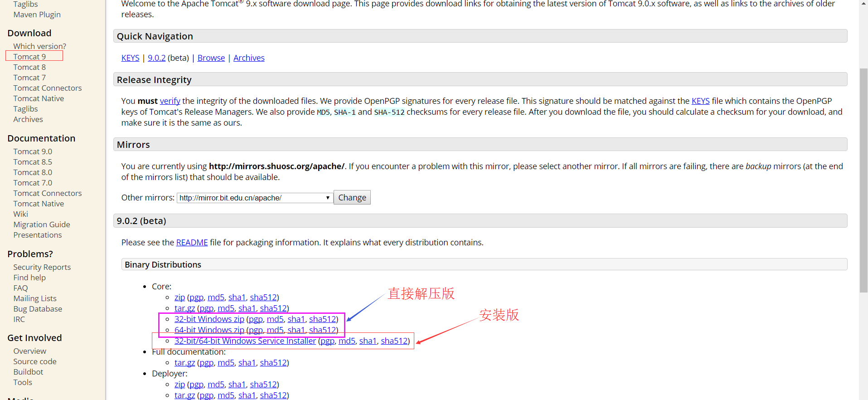The width and height of the screenshot is (868, 400).
Task: Open Archives link in sidebar Download section
Action: coord(28,119)
